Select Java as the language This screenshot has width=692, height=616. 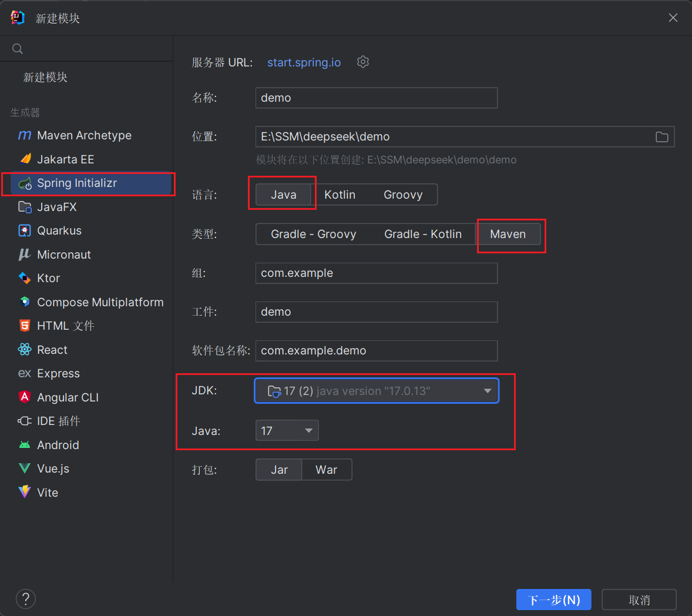click(283, 195)
